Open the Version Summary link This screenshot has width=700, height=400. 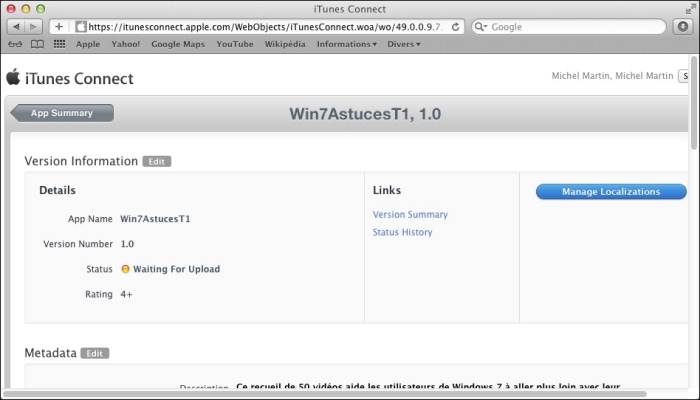click(x=410, y=214)
